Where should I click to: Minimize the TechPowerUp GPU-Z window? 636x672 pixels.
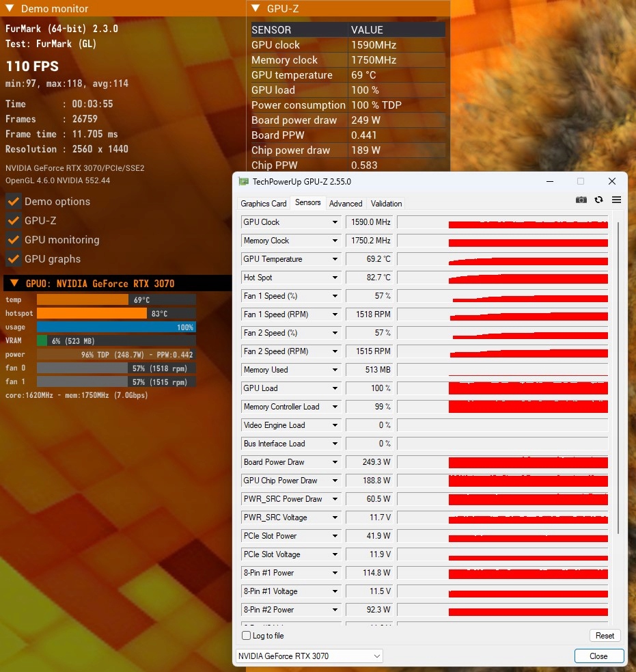tap(550, 182)
